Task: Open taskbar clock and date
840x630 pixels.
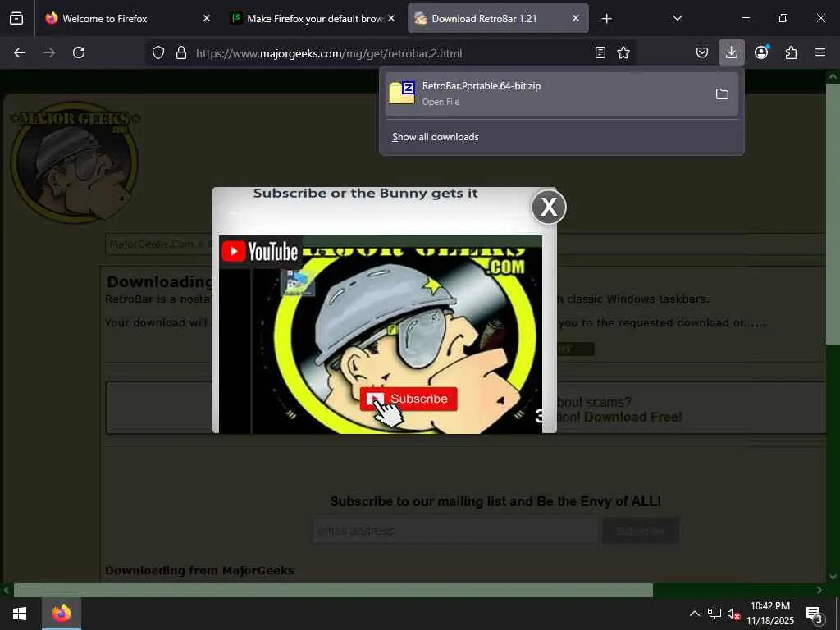Action: [770, 614]
